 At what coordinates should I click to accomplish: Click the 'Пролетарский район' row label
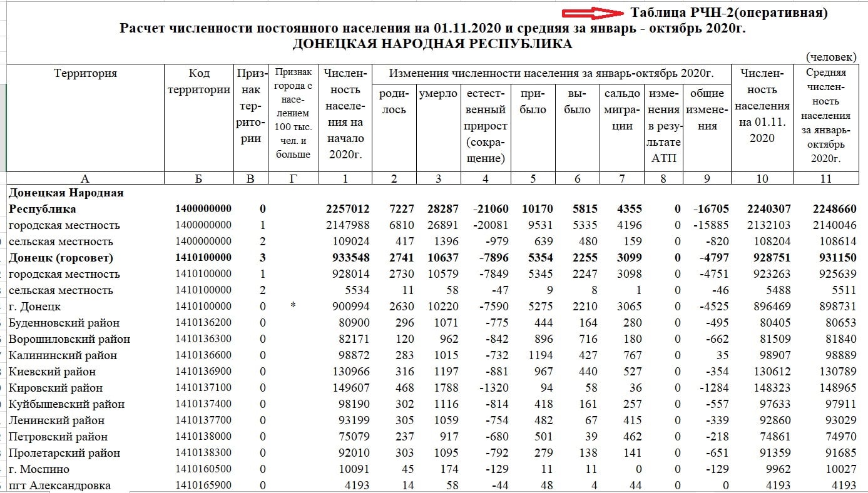[65, 453]
